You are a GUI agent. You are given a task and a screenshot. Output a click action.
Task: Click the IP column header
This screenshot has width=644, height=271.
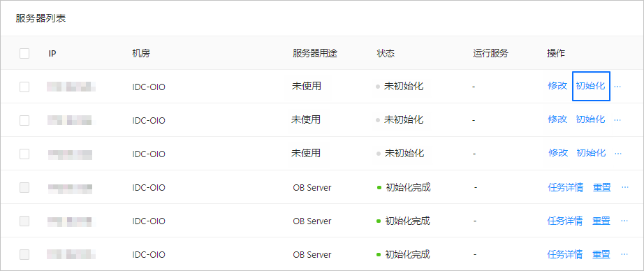(52, 53)
